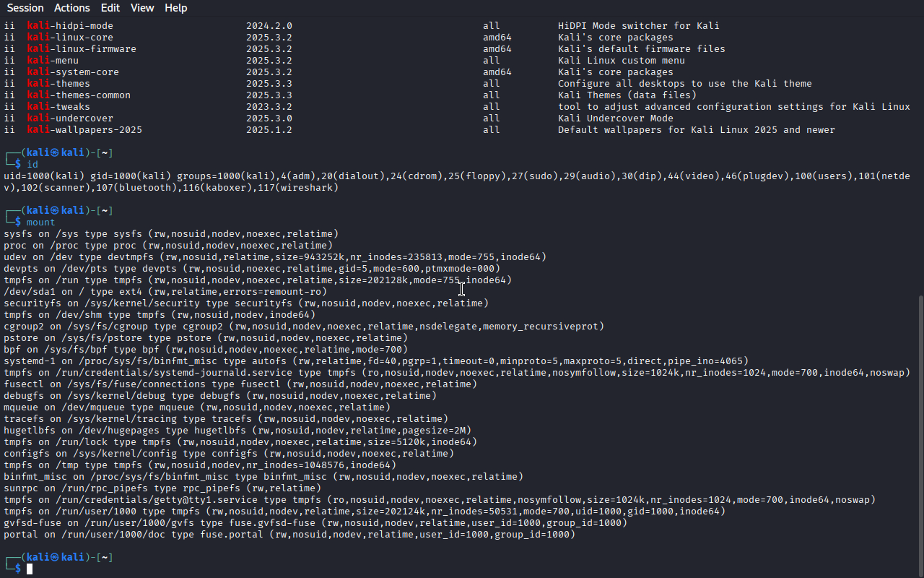
Task: Click the 'Kali Undercover Mode' description text
Action: coord(616,118)
